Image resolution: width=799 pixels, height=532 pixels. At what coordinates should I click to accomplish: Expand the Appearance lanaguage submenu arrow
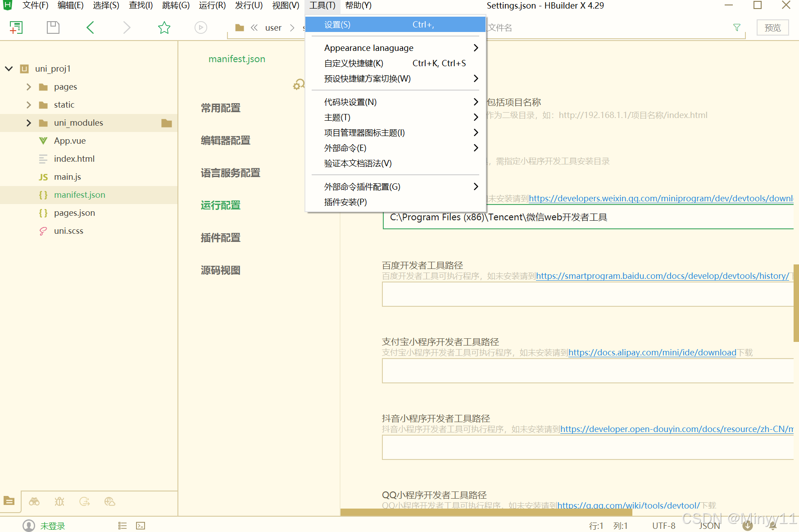pyautogui.click(x=476, y=48)
